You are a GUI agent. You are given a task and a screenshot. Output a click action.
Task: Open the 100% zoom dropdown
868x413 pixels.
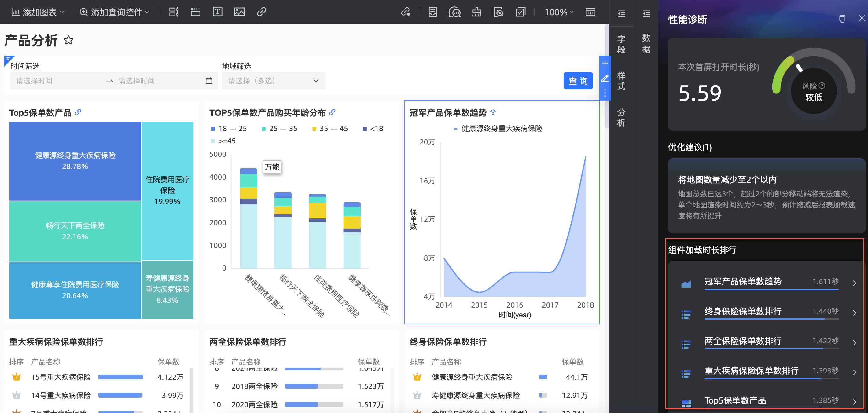(559, 12)
